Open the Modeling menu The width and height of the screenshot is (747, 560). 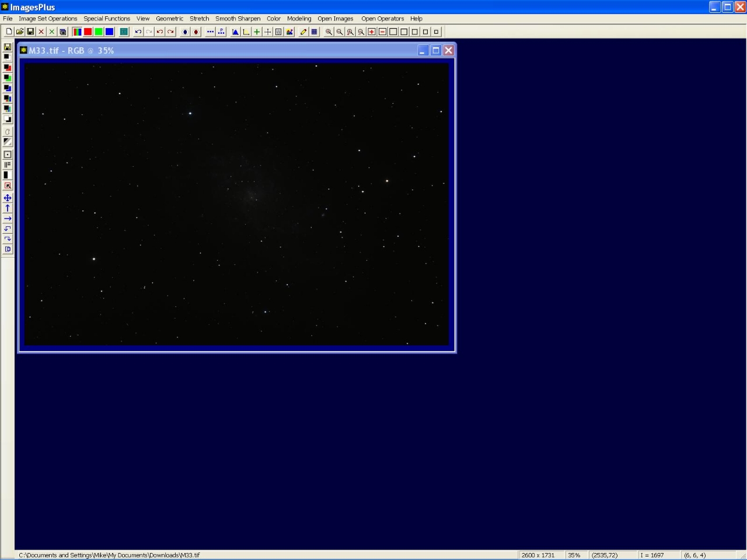point(299,19)
